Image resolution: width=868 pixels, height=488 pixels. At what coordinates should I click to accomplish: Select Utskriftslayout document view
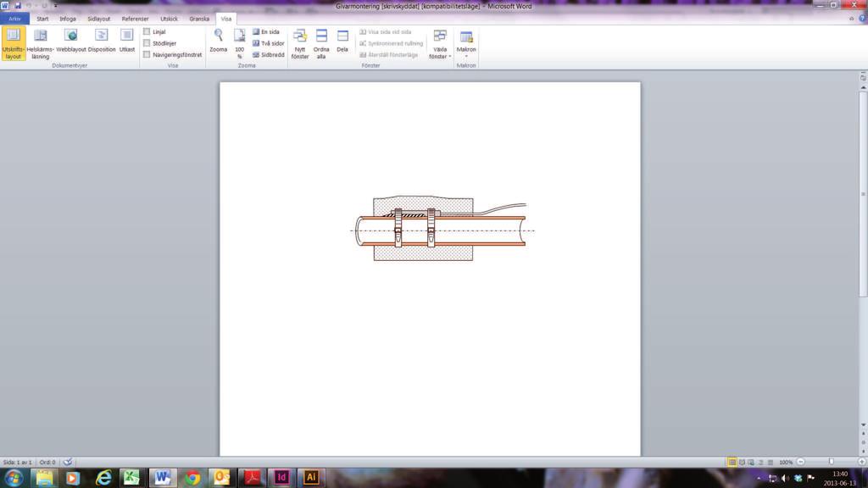tap(14, 43)
